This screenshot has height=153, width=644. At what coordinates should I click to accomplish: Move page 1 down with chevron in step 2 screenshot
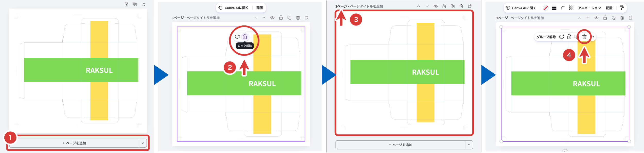264,18
